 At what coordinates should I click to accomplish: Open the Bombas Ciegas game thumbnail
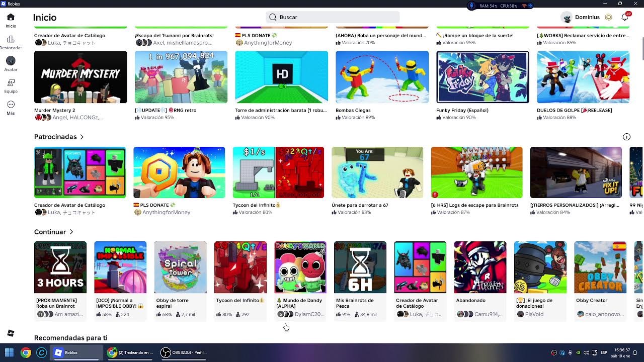[x=382, y=77]
